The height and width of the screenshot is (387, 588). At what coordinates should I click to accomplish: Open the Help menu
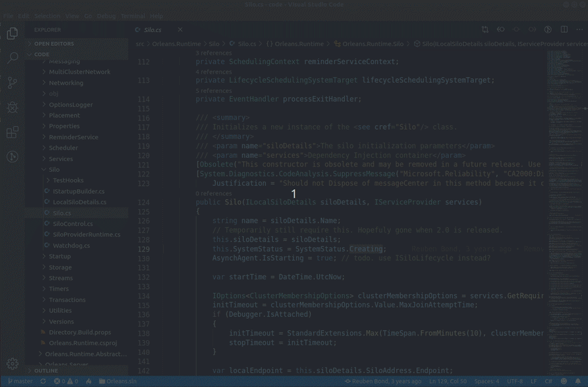[x=156, y=16]
